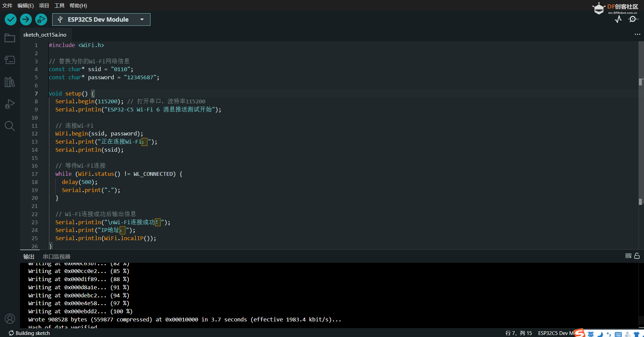This screenshot has height=337, width=644.
Task: Open the 文件 menu
Action: pos(7,5)
